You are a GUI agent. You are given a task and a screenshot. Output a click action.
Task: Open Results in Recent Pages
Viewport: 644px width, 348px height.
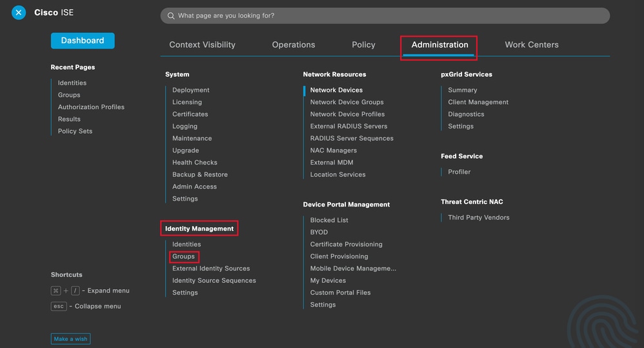(69, 119)
